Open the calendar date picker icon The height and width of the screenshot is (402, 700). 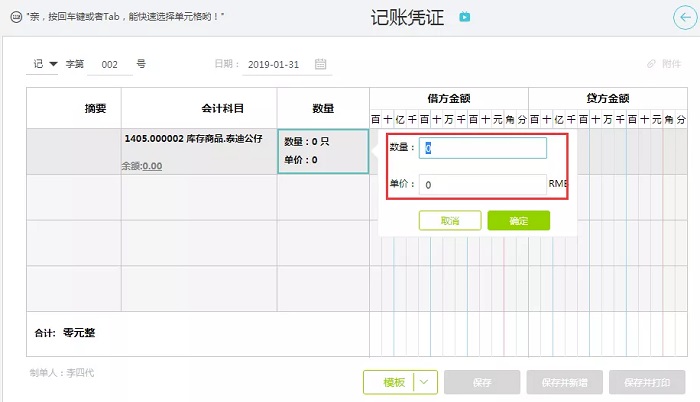pyautogui.click(x=321, y=64)
